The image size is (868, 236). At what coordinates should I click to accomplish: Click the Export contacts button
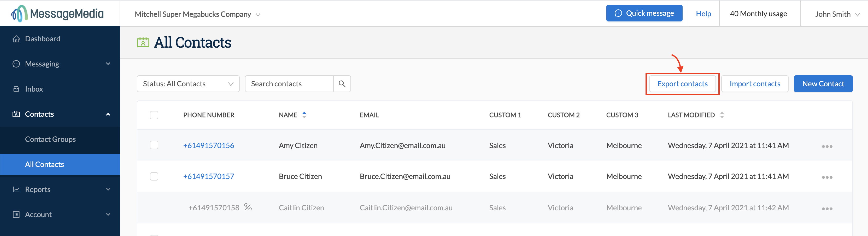click(682, 83)
